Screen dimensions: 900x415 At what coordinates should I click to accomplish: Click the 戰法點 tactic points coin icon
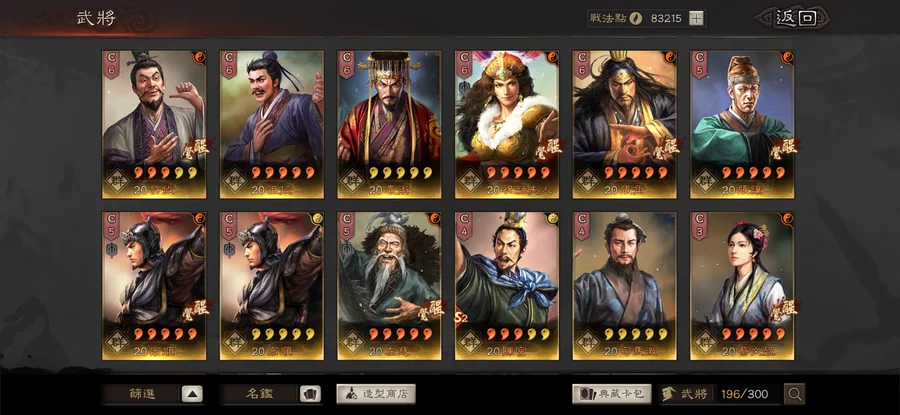(x=635, y=18)
